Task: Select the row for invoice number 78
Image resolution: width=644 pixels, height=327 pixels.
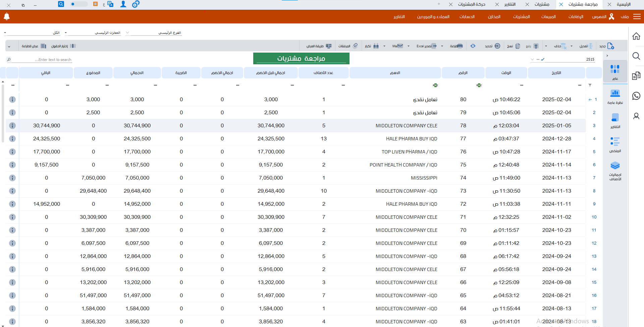Action: [463, 126]
